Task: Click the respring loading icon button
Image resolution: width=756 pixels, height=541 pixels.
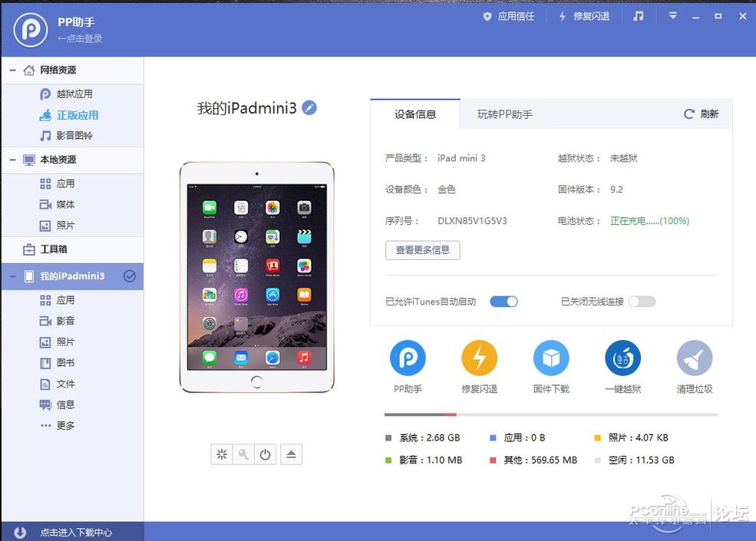Action: (x=222, y=454)
